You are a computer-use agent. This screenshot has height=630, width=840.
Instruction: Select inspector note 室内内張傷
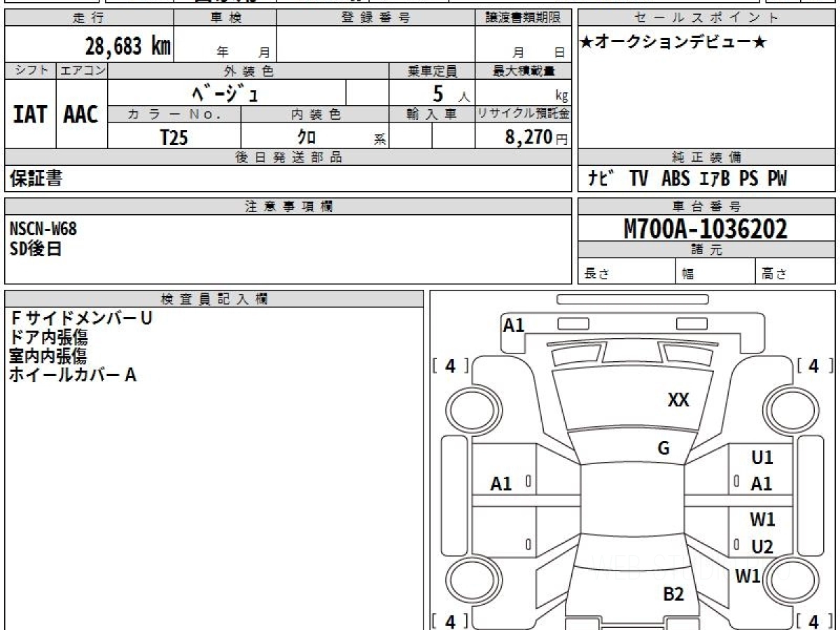48,356
